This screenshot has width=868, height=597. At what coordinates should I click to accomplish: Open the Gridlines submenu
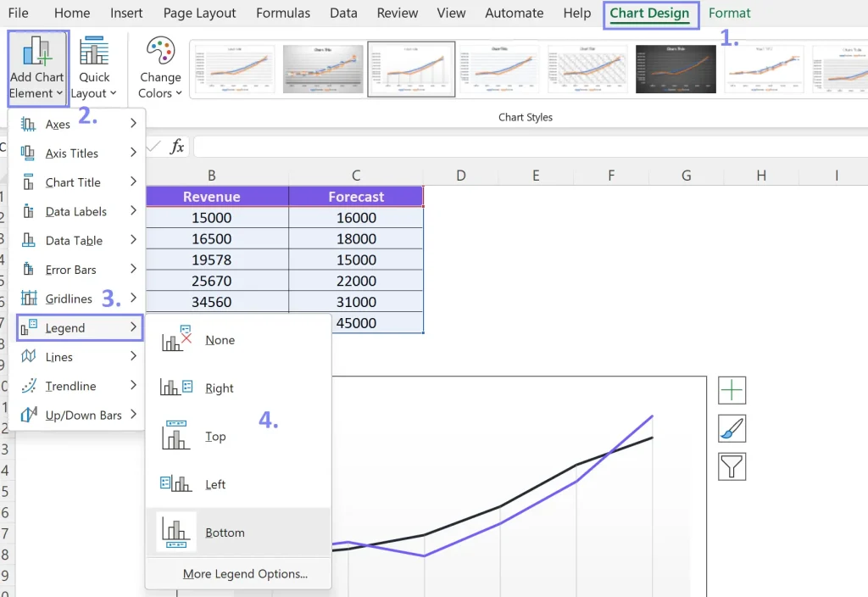(x=66, y=298)
